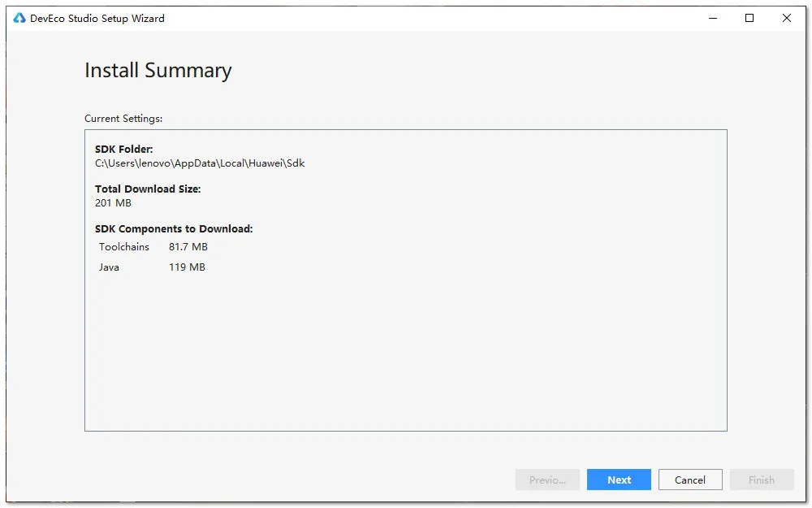This screenshot has height=508, width=812.
Task: Click the Total Download Size label
Action: pos(148,189)
